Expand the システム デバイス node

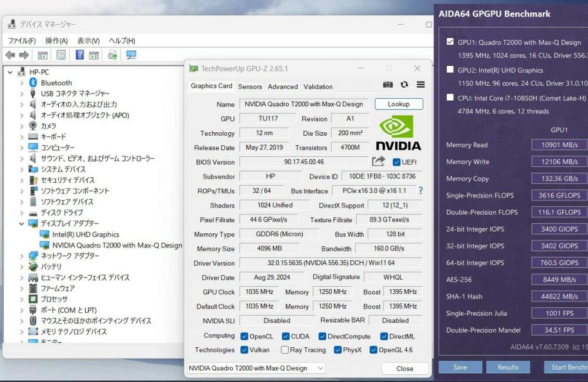coord(22,169)
